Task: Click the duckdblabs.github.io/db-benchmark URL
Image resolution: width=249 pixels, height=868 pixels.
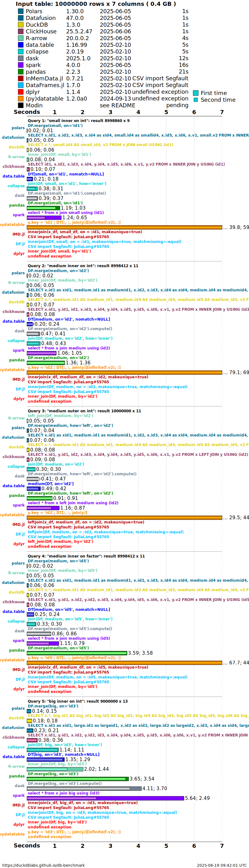Action: [44, 865]
